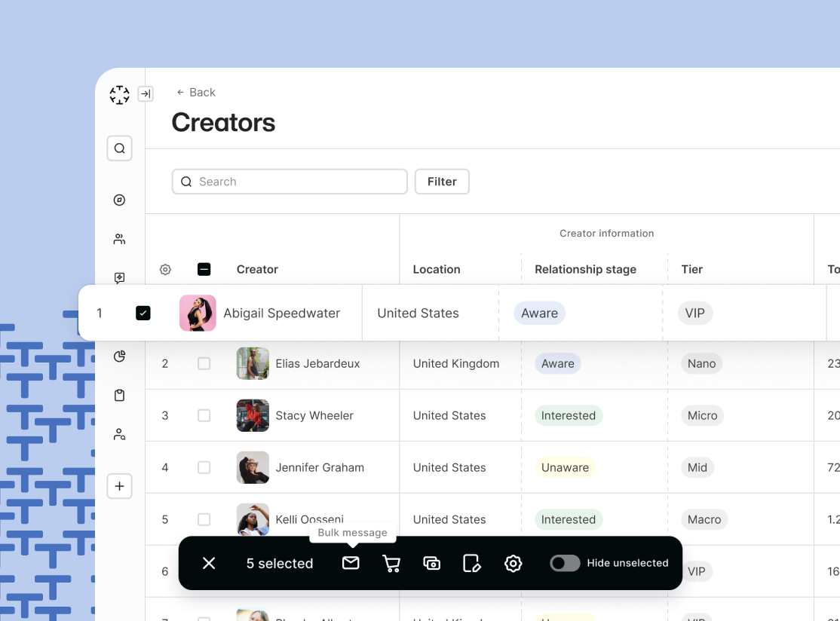Open Kelli Oosseni's Interested stage badge
Screen dimensions: 840x621
click(x=569, y=519)
